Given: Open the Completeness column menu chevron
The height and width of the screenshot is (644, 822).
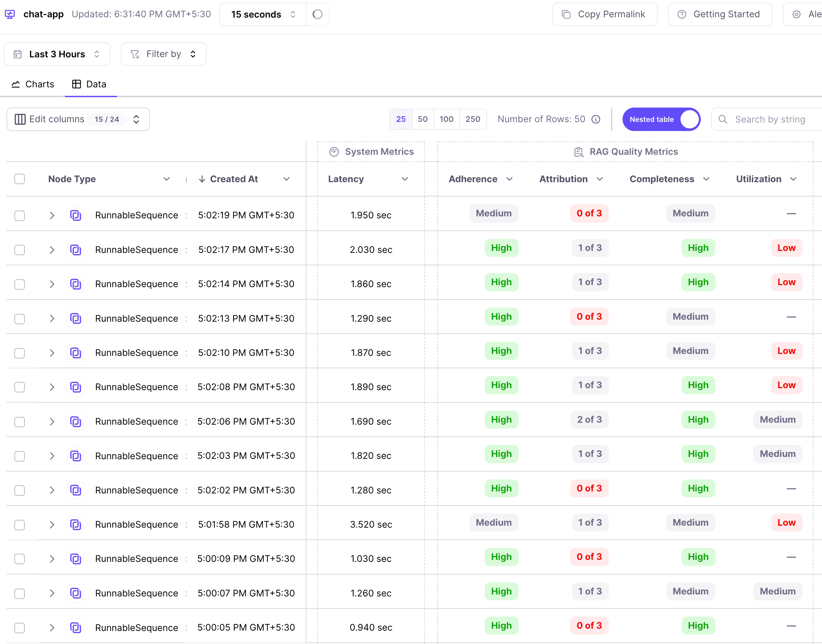Looking at the screenshot, I should pos(706,179).
